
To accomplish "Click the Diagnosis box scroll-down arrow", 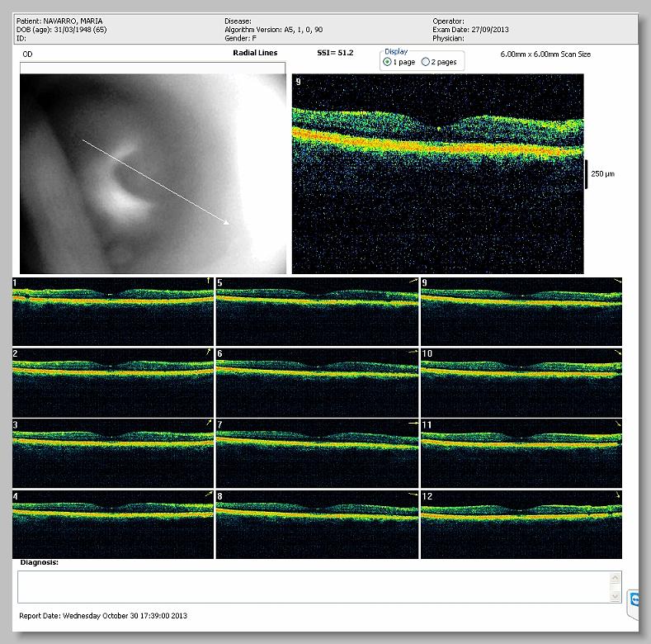I will coord(615,595).
